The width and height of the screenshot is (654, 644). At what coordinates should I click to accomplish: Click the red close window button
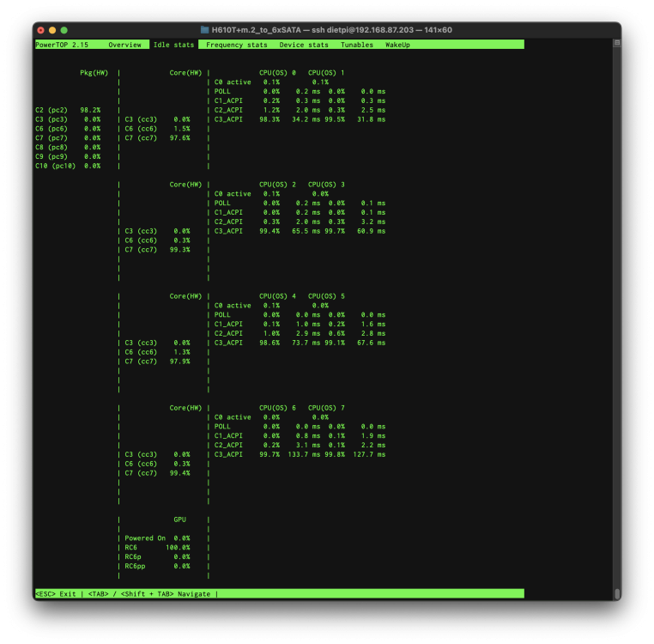tap(41, 30)
